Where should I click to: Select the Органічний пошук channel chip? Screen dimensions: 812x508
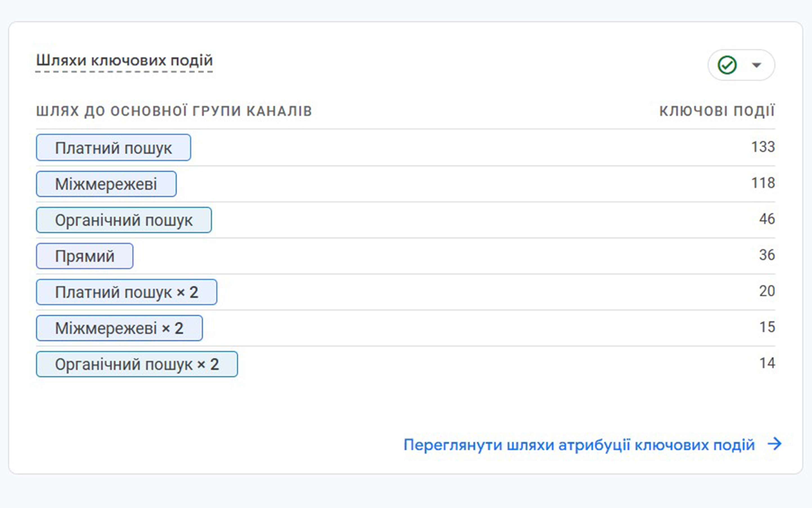(124, 220)
